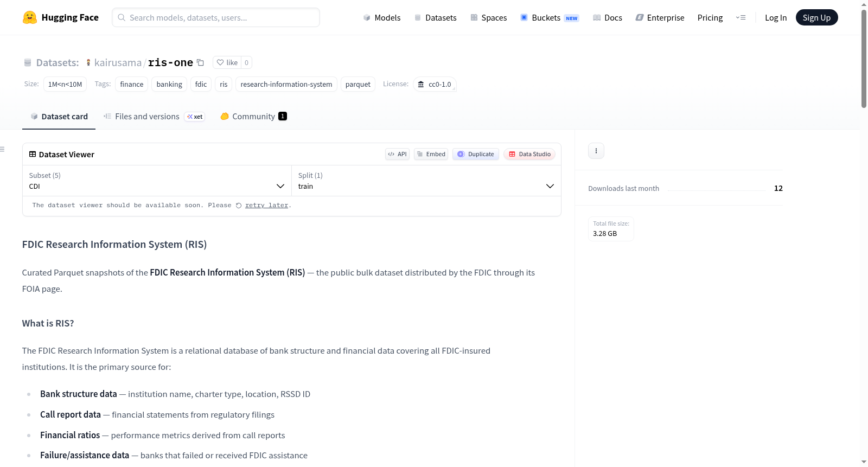The image size is (868, 467).
Task: Click the Downloads last month value 12
Action: click(778, 188)
